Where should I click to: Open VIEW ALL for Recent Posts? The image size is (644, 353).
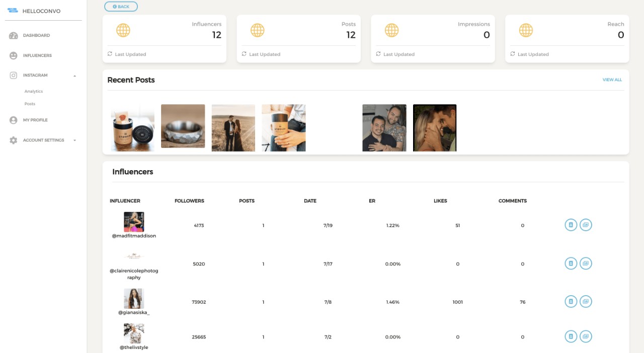tap(612, 80)
